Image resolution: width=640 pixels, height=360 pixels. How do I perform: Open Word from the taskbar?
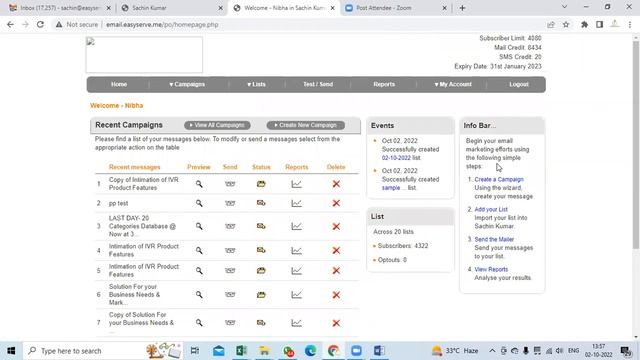click(379, 351)
